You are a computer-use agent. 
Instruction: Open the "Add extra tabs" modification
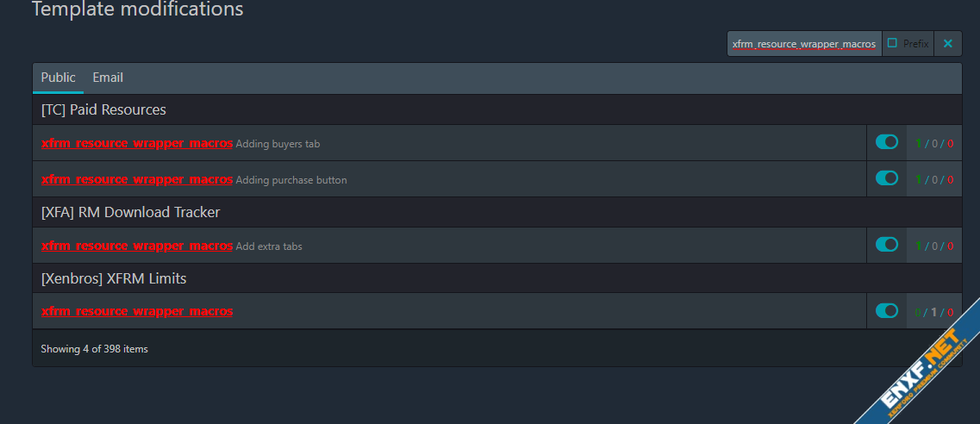pyautogui.click(x=137, y=246)
